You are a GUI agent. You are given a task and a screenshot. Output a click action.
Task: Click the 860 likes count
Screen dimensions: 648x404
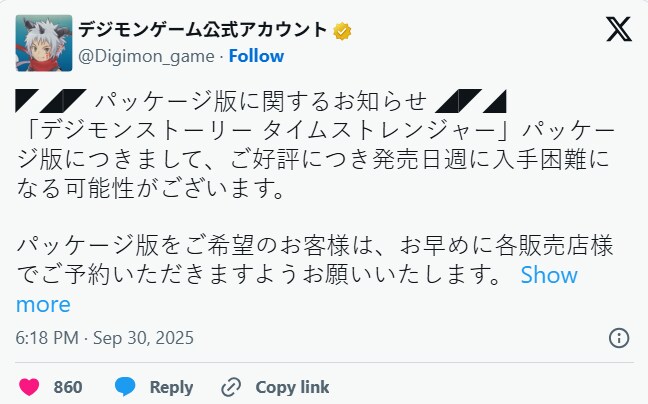tap(68, 387)
